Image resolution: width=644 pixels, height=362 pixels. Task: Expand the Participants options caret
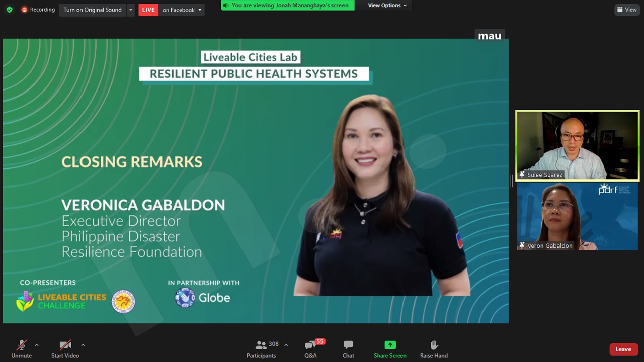pos(286,345)
